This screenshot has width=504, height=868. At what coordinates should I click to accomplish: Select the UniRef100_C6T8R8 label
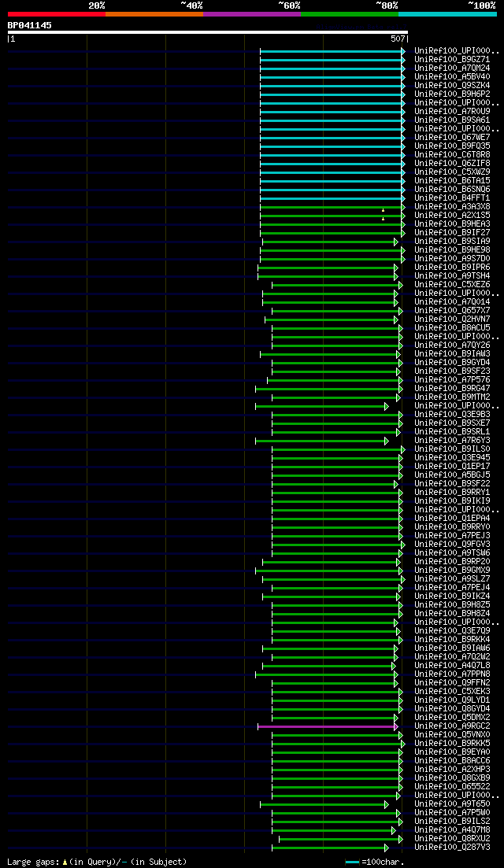tap(452, 154)
